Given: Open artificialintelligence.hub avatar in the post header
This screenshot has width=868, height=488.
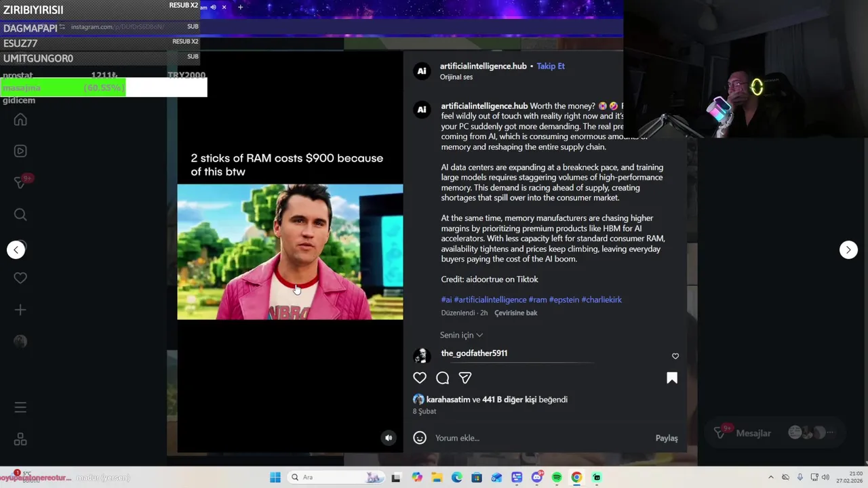Looking at the screenshot, I should coord(422,70).
